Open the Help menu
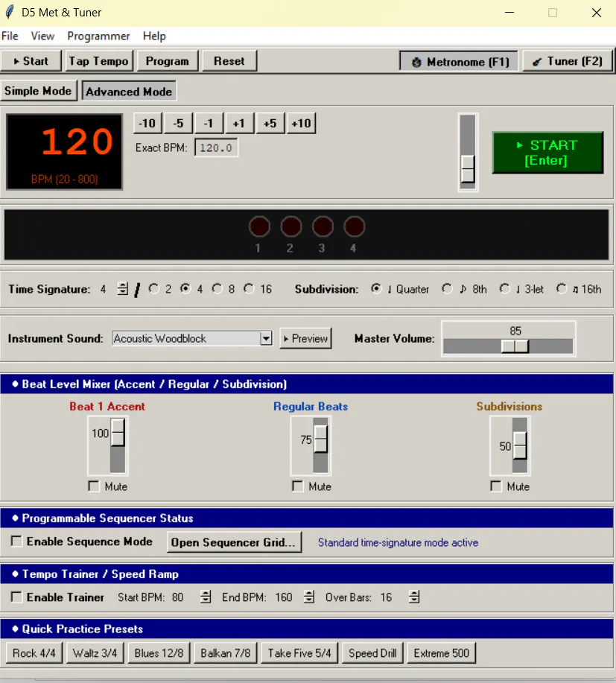Screen dimensions: 616x683 pos(154,36)
